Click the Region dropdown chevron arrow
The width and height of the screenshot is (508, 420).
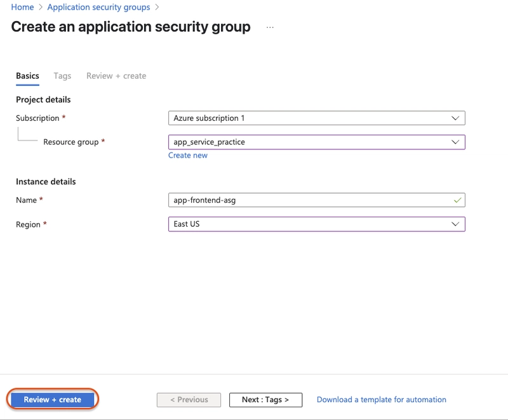455,224
